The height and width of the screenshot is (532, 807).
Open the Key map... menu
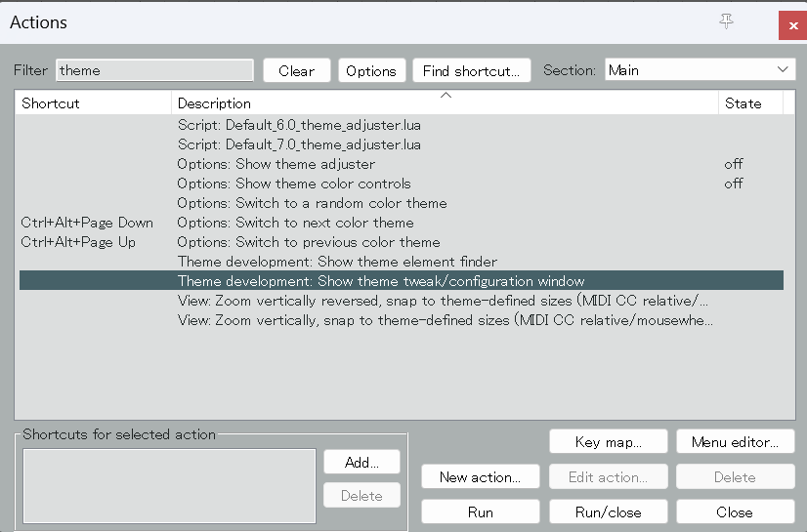[x=609, y=441]
